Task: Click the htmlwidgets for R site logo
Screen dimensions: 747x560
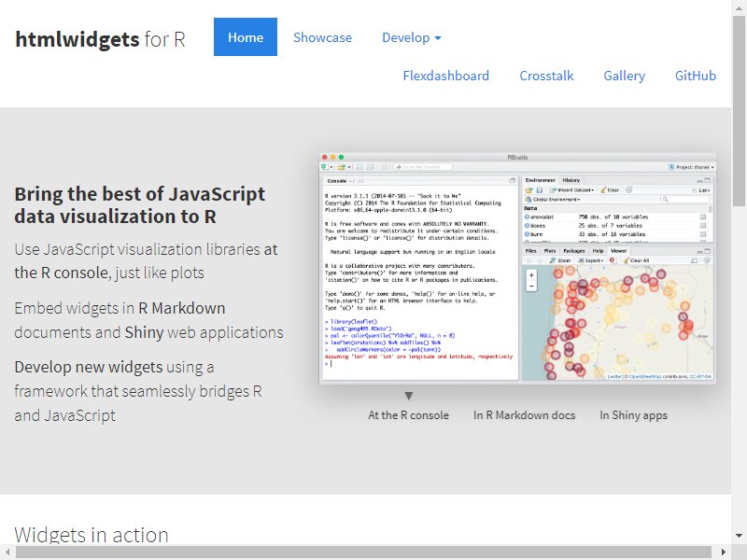Action: click(x=100, y=39)
